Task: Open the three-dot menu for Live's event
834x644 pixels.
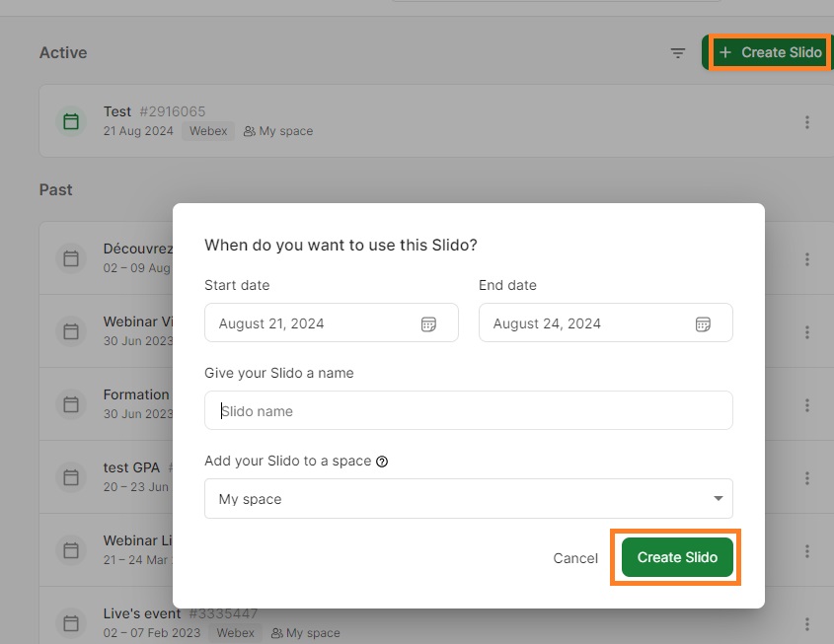Action: tap(807, 624)
